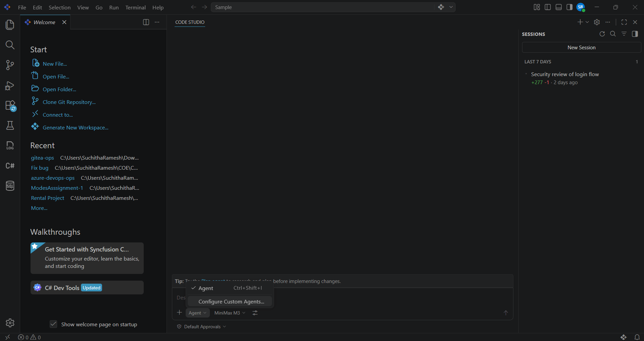
Task: Send the chat message arrow
Action: (506, 313)
